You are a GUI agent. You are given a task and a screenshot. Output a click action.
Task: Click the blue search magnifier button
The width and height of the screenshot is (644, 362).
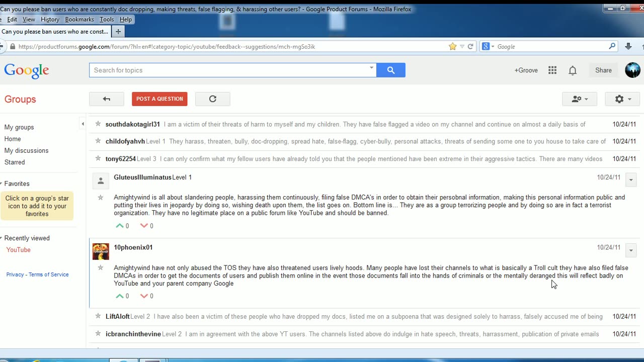[x=391, y=70]
